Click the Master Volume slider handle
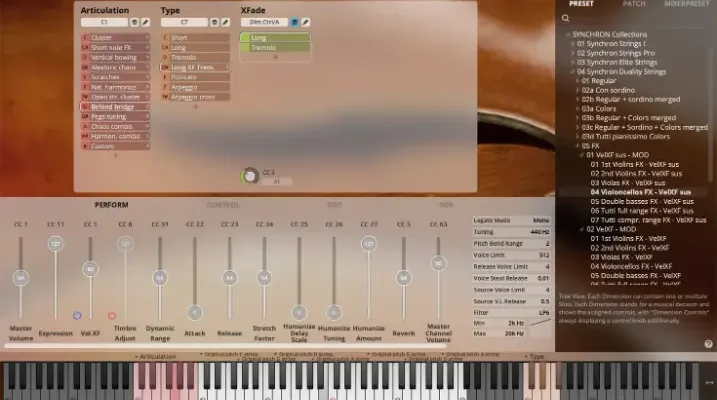Viewport: 717px width, 400px height. (x=19, y=276)
